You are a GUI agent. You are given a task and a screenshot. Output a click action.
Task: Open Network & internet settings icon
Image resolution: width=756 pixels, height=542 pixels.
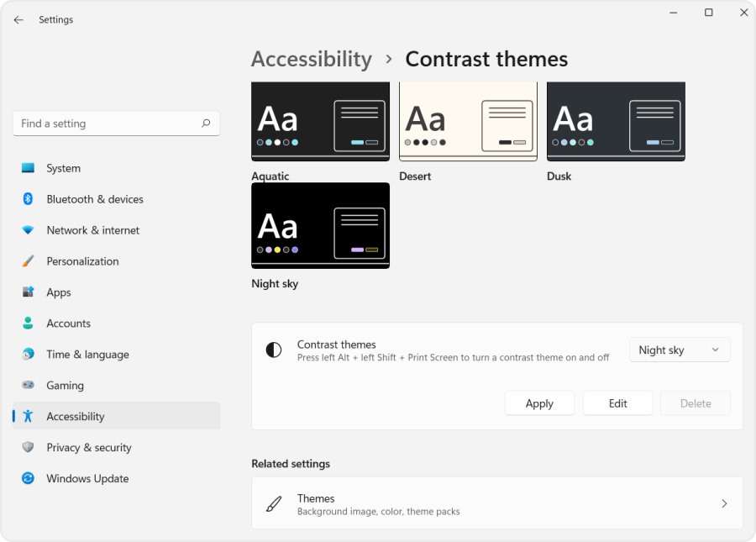tap(28, 230)
